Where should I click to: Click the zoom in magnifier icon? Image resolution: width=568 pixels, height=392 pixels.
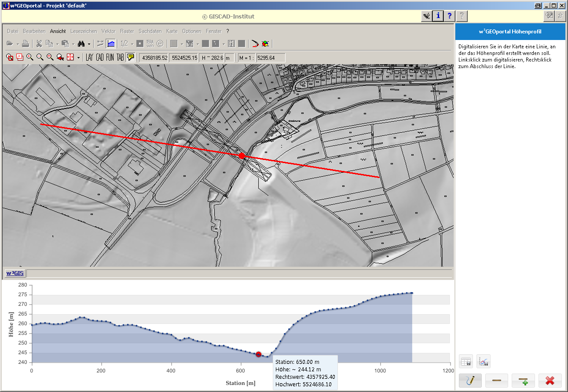30,57
